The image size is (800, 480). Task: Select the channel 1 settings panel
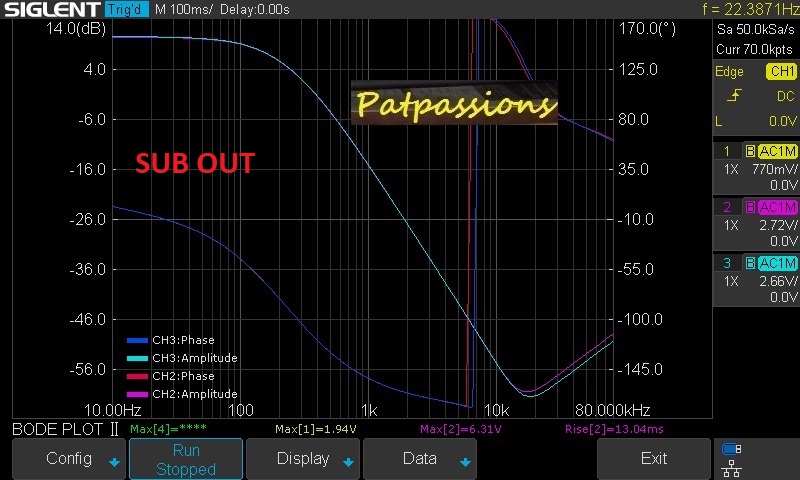756,168
